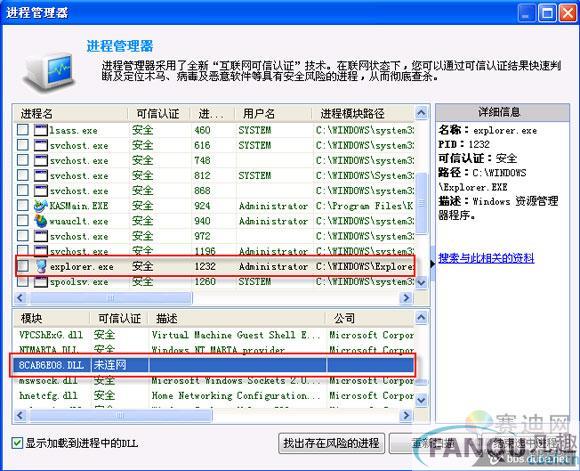Open the search related information link

click(x=486, y=258)
